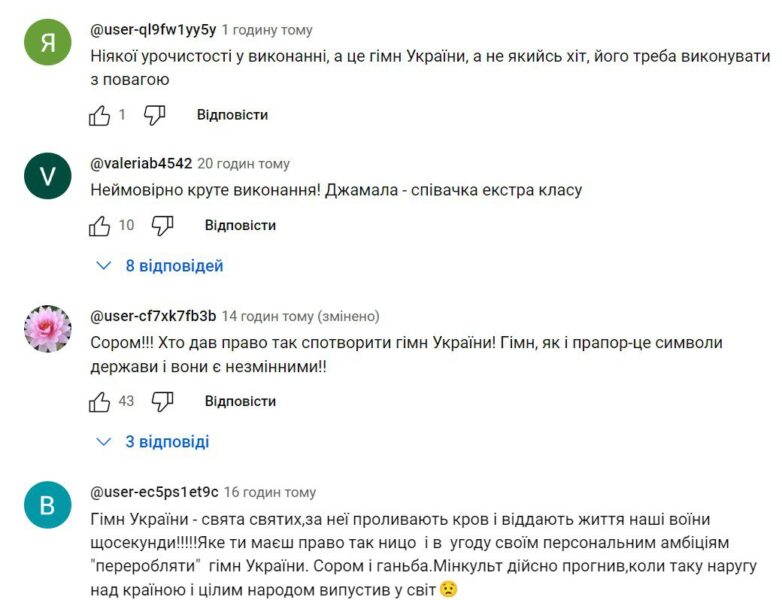The height and width of the screenshot is (600, 782).
Task: Open @user-ec5ps1et9c channel link
Action: pos(153,492)
